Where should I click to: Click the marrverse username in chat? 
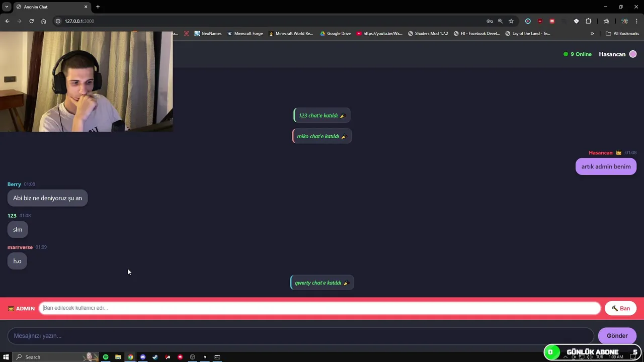pos(20,247)
